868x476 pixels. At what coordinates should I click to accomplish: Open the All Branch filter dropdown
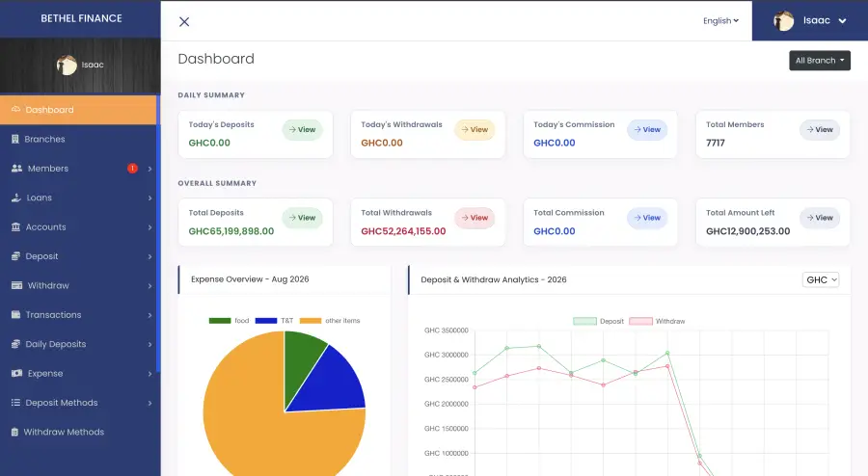tap(820, 61)
